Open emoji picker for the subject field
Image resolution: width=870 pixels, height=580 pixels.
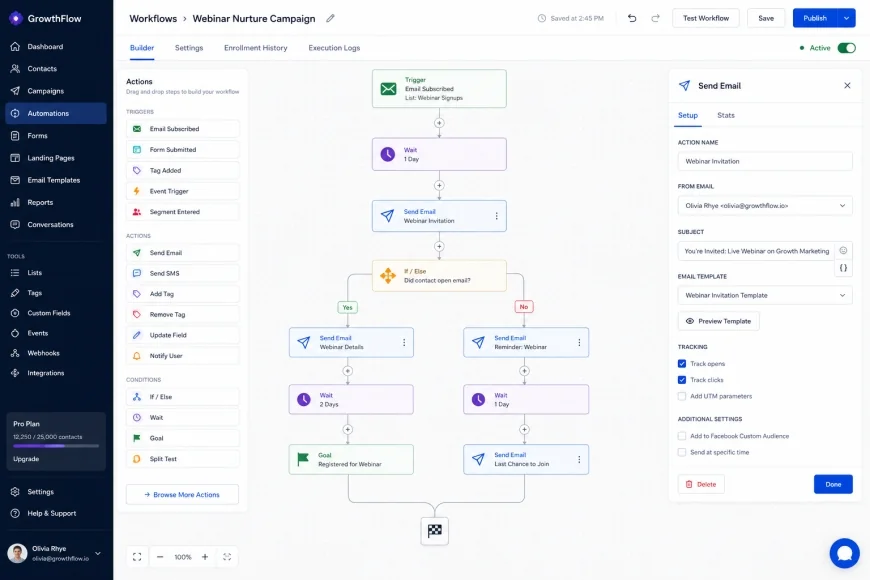coord(843,250)
